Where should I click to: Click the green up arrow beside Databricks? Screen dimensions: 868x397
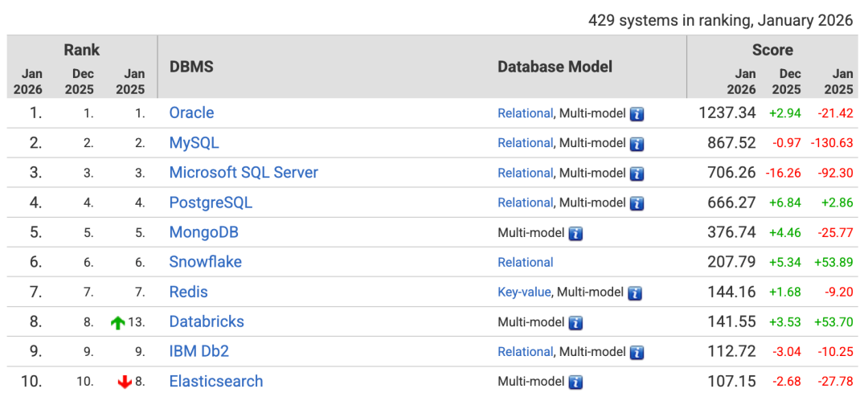pyautogui.click(x=118, y=322)
